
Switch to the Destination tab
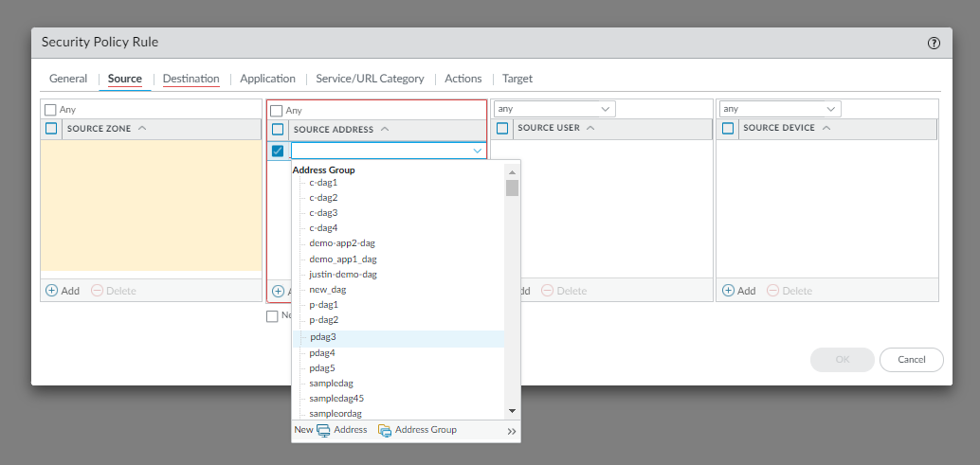coord(191,79)
